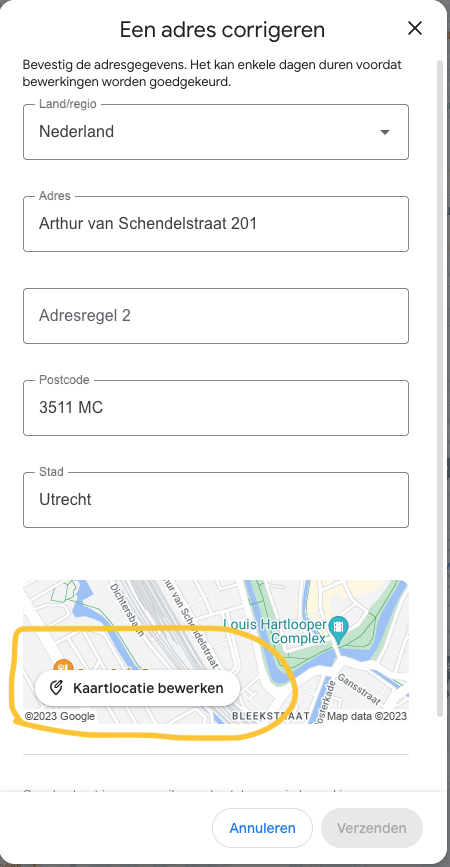
Task: Click the dialog's vertical scrollbar
Action: 440,387
